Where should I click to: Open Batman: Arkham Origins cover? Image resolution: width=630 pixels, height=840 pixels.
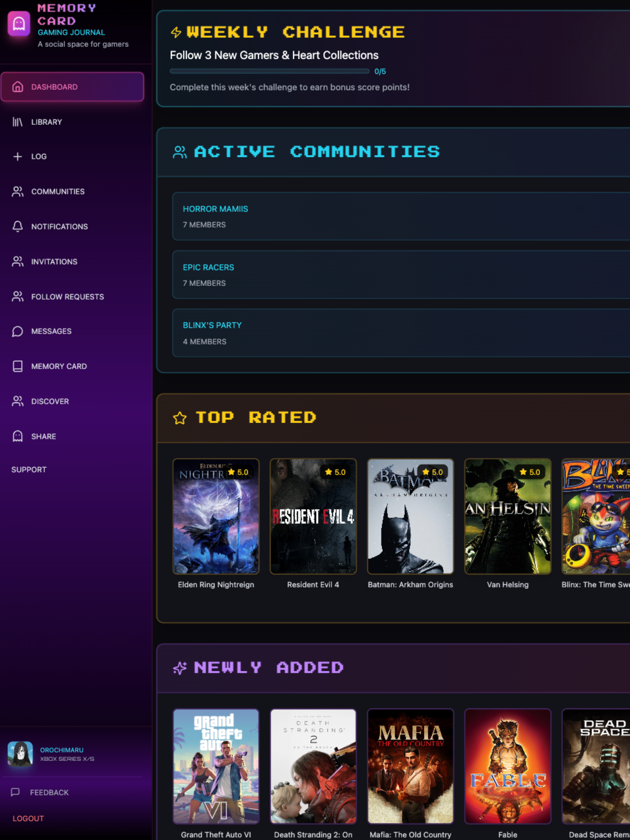[x=411, y=516]
